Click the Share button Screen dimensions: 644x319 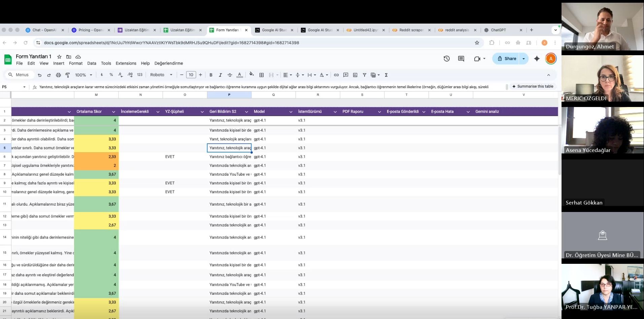point(506,59)
